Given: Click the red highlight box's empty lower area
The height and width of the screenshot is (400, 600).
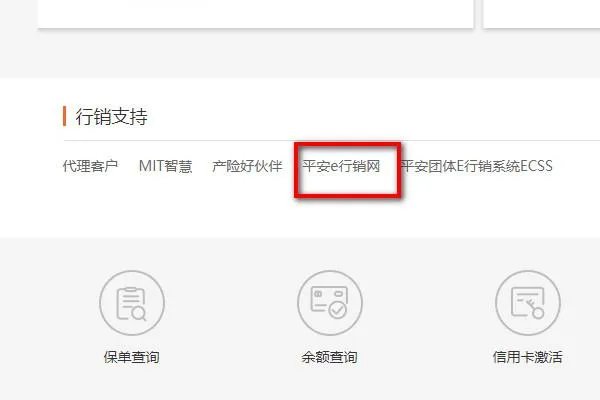Looking at the screenshot, I should point(347,185).
